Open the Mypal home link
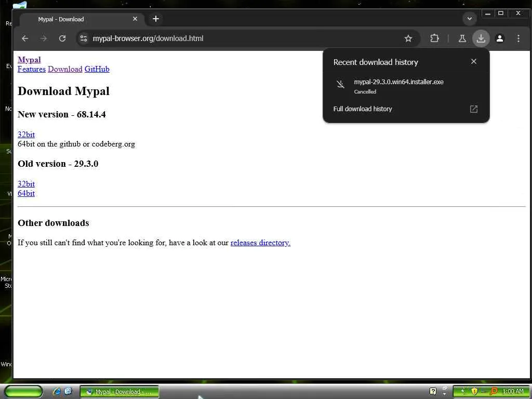532x399 pixels. tap(29, 60)
